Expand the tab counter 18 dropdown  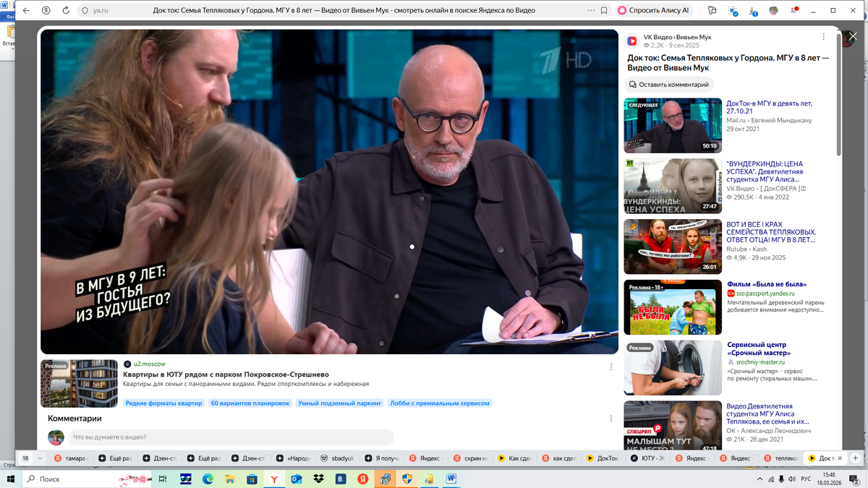tap(40, 458)
